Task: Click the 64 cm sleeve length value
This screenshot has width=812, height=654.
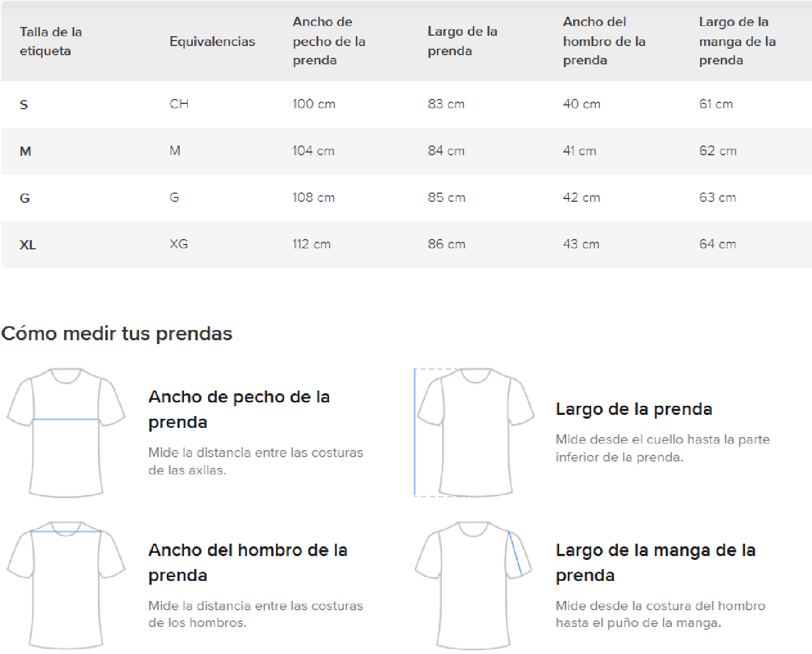Action: click(717, 244)
